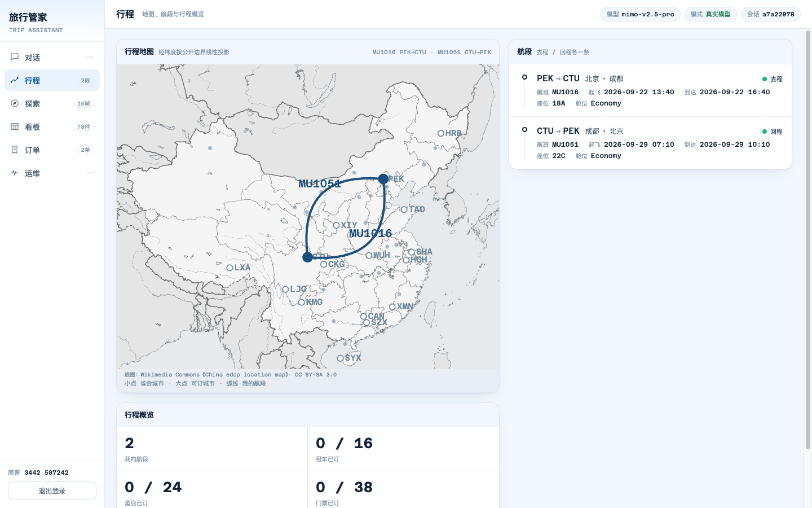The height and width of the screenshot is (508, 812).
Task: Click the Wikimedia Commons map attribution text
Action: click(x=231, y=374)
